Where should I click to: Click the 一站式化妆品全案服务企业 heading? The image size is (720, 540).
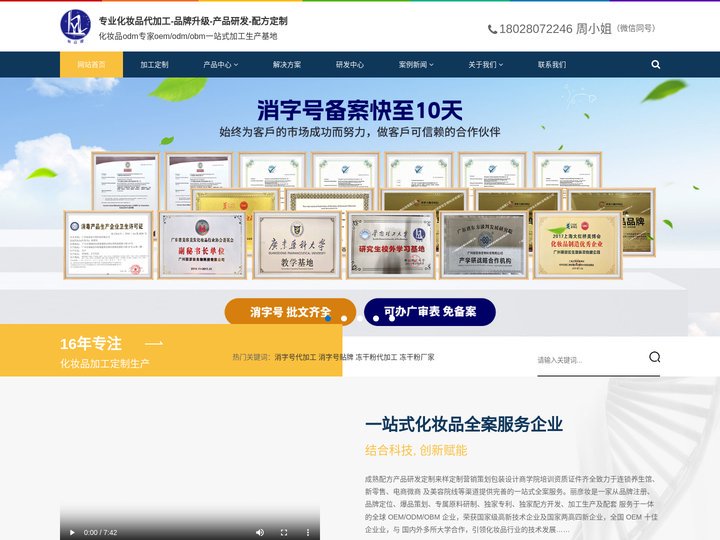(x=464, y=424)
